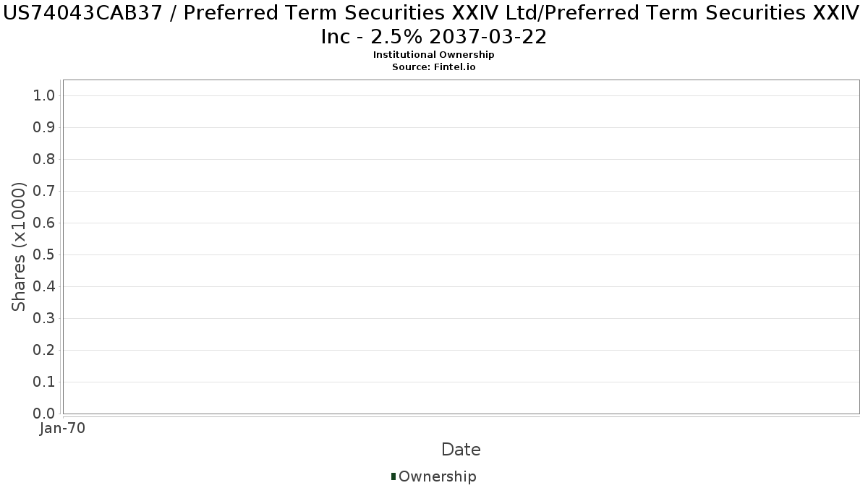Click the 0.2 y-axis tick label
The image size is (868, 488).
point(45,351)
